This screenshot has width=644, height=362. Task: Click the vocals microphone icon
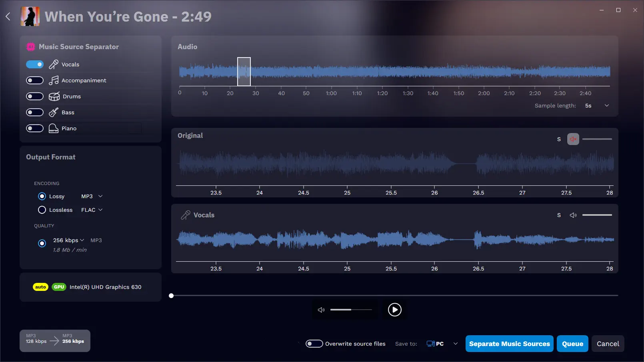53,64
